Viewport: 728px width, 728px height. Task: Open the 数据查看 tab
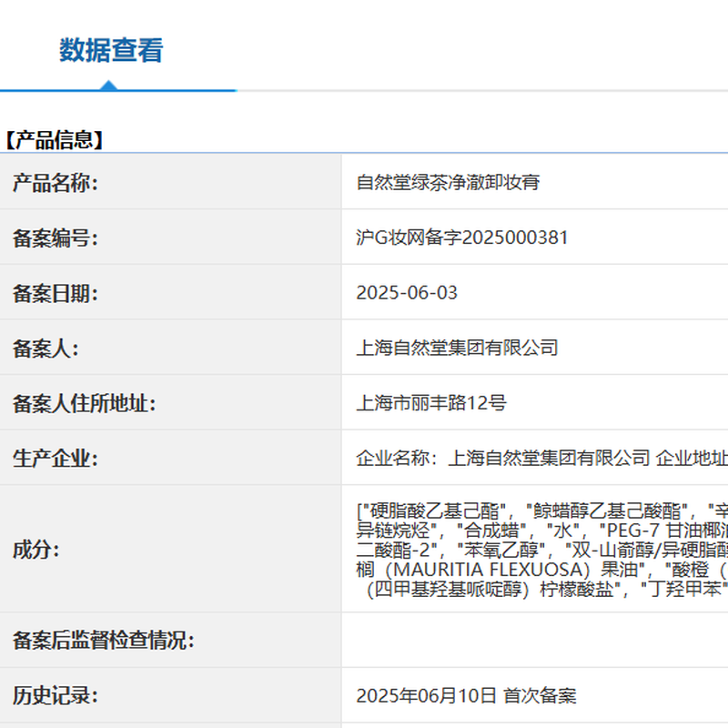111,50
